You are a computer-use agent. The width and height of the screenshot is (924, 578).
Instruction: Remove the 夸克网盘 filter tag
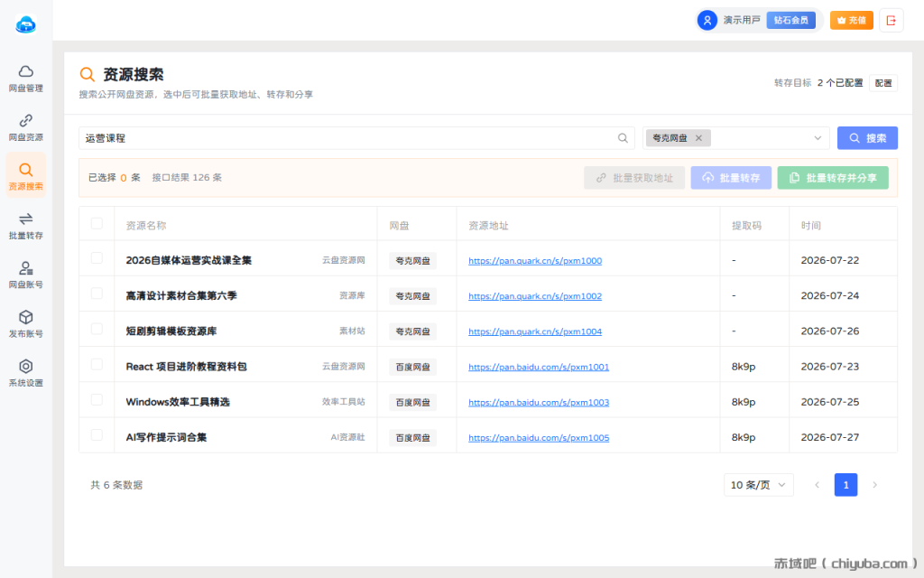tap(698, 138)
